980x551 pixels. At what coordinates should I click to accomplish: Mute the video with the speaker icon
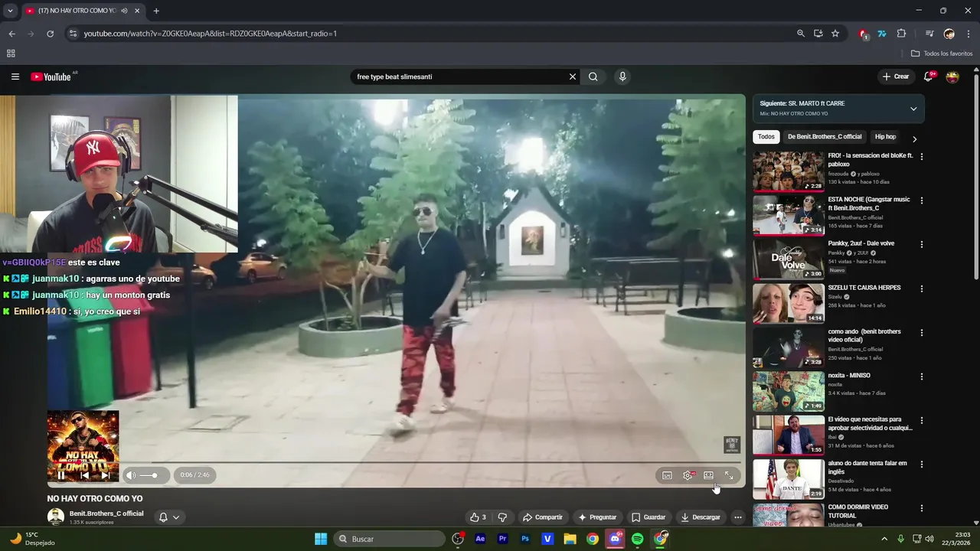[x=131, y=475]
